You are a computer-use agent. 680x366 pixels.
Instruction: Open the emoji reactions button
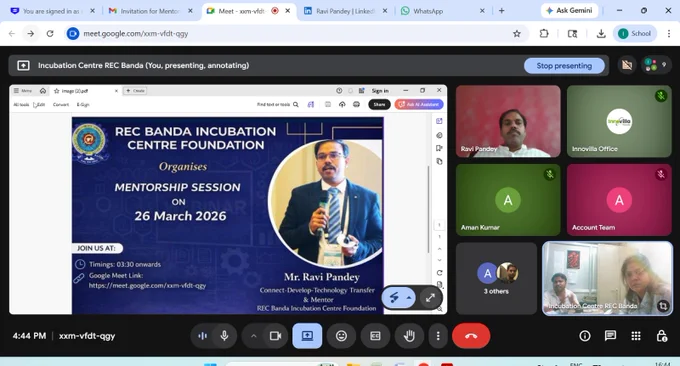[x=341, y=336]
